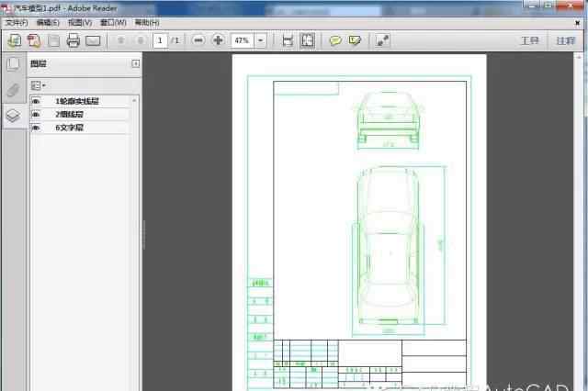
Task: Click the email envelope icon
Action: (93, 40)
